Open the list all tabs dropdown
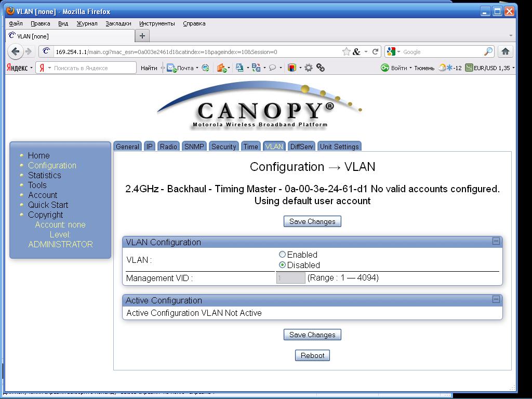The width and height of the screenshot is (532, 399). (x=511, y=36)
